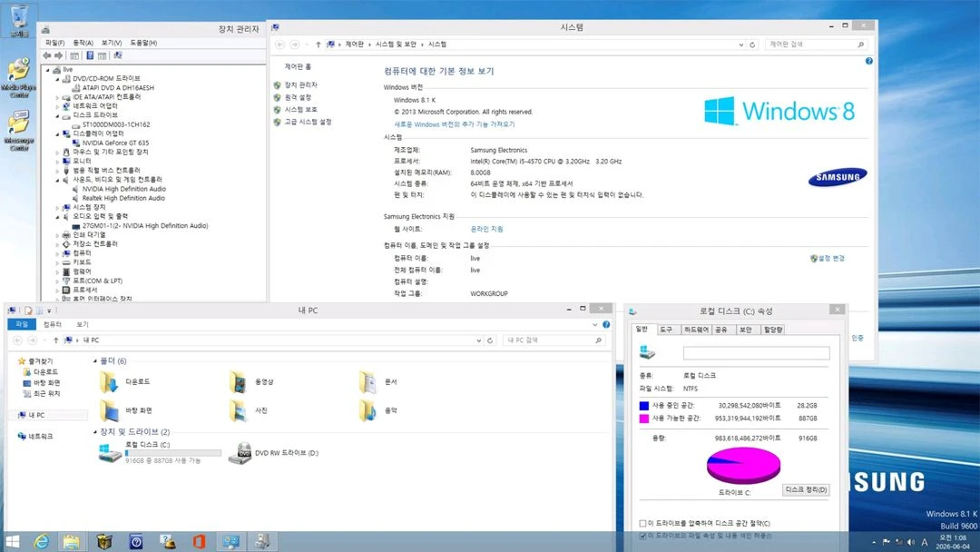Viewport: 980px width, 552px height.
Task: Click the forward arrow in Device Manager toolbar
Action: tap(59, 55)
